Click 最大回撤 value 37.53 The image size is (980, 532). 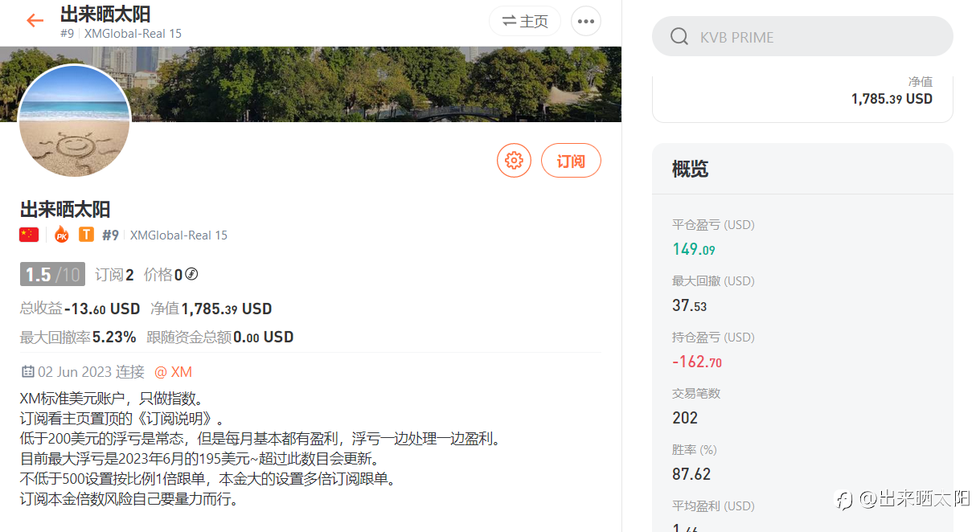[x=690, y=305]
